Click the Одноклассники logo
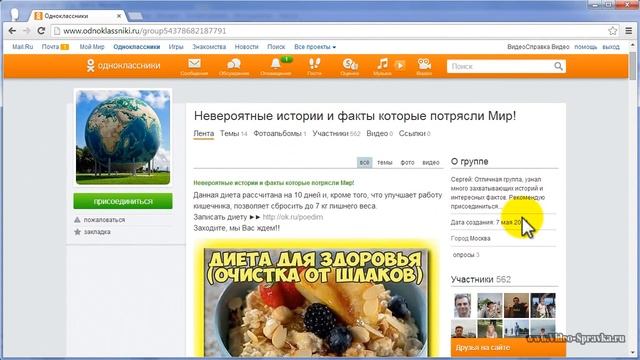This screenshot has height=360, width=640. 123,66
